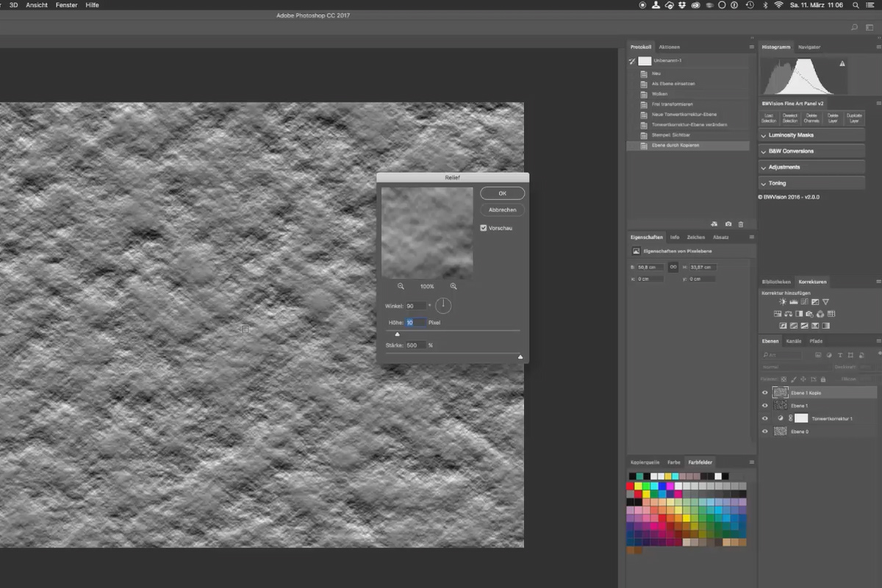Create a new snapshot with the camera icon
This screenshot has width=882, height=588.
click(x=728, y=223)
